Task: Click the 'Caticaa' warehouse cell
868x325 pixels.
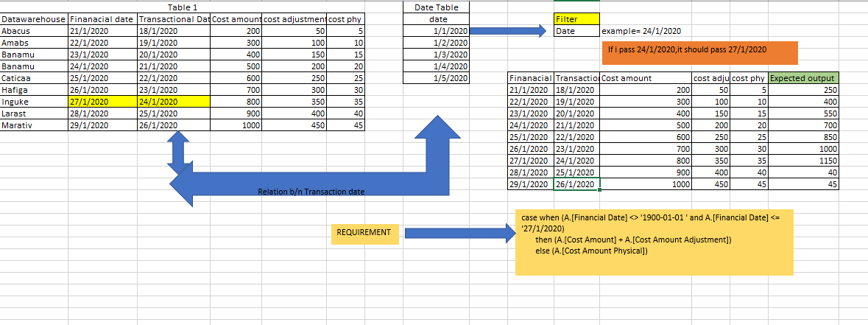Action: [x=35, y=78]
